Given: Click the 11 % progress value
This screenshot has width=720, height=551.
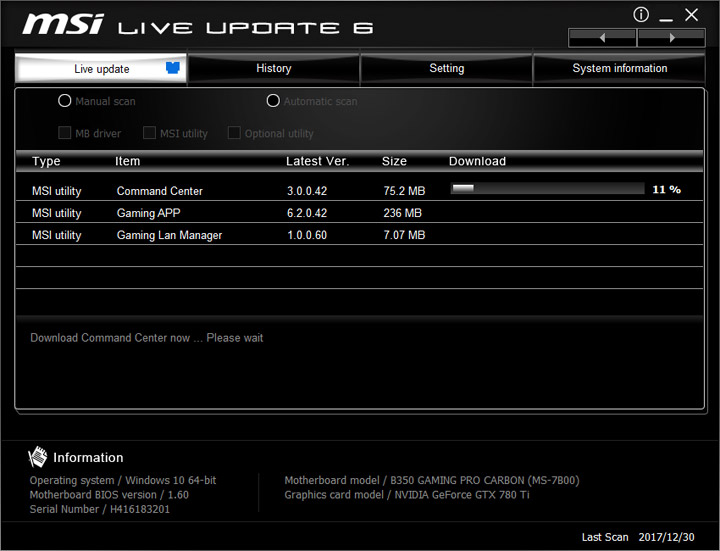Looking at the screenshot, I should tap(667, 189).
